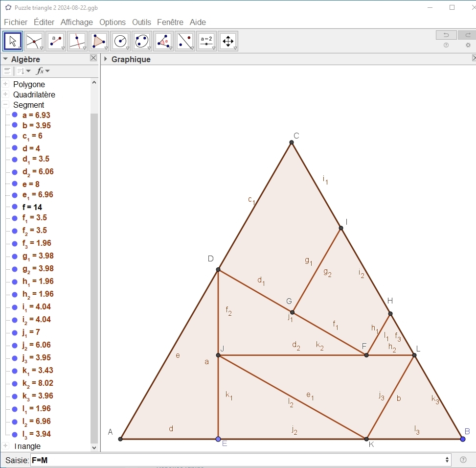Image resolution: width=476 pixels, height=468 pixels.
Task: Open the Outils menu
Action: [x=141, y=22]
